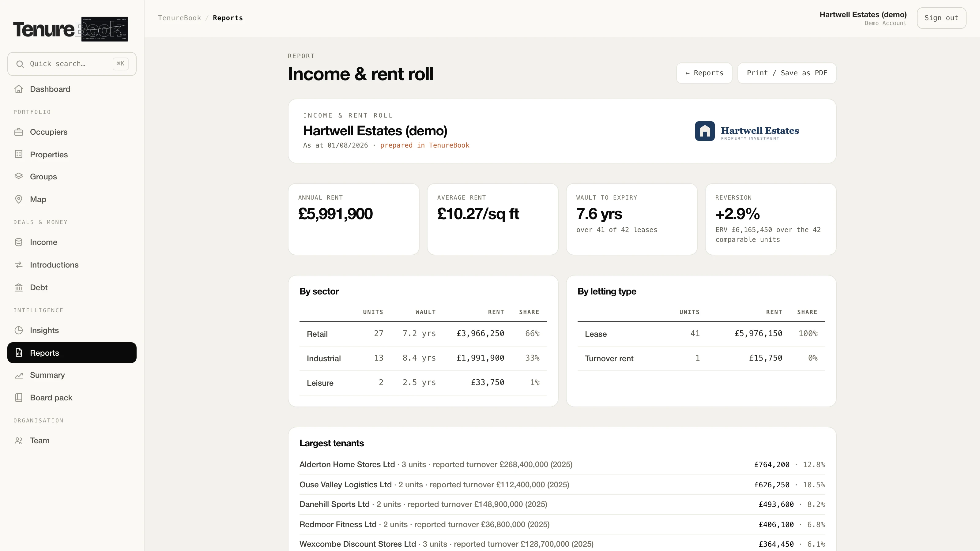
Task: Click the Income database icon
Action: (x=19, y=242)
